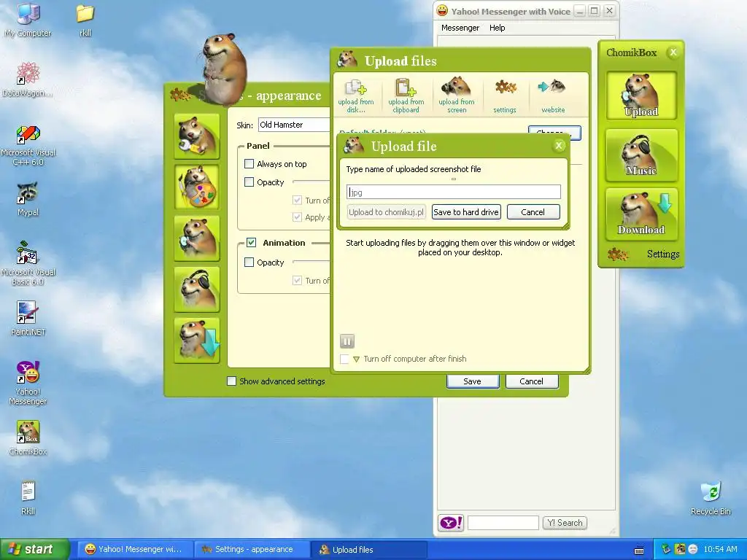Click Yahoo search input field
Screen dimensions: 747x560
[x=503, y=523]
